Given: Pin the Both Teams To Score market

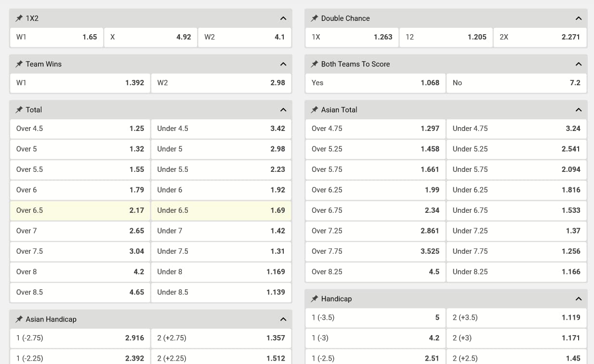Looking at the screenshot, I should [315, 64].
